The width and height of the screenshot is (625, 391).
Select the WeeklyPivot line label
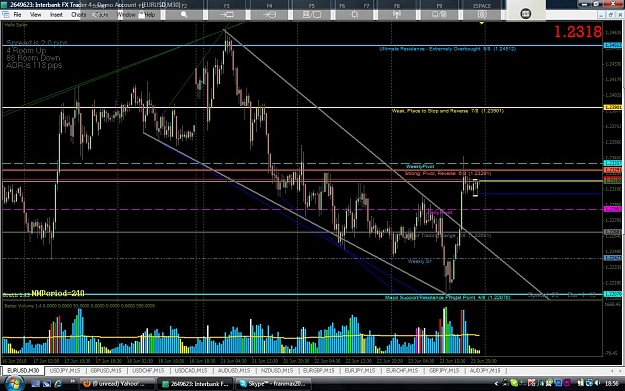(420, 166)
